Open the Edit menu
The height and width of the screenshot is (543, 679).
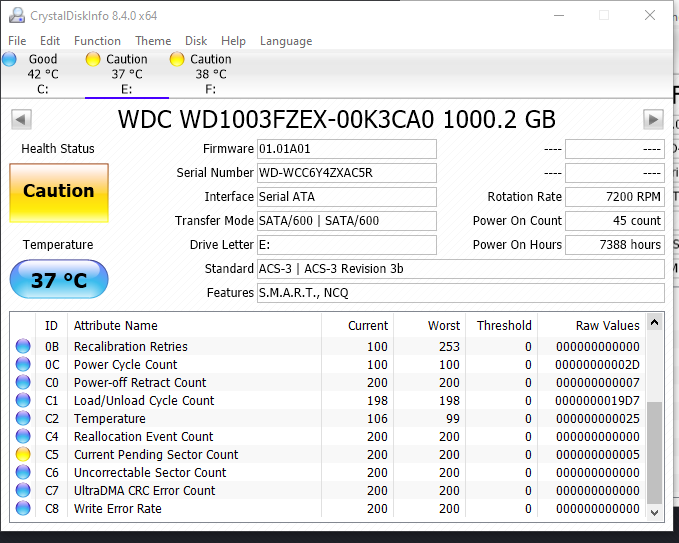point(50,41)
